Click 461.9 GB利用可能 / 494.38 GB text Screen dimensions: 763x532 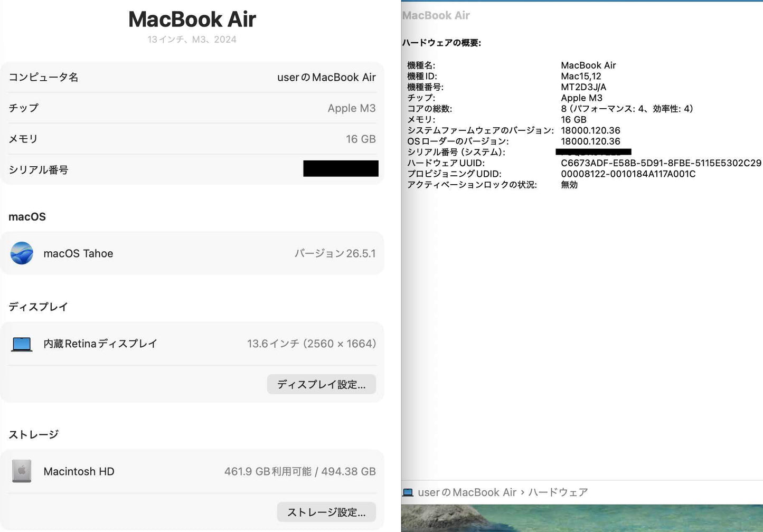coord(300,471)
